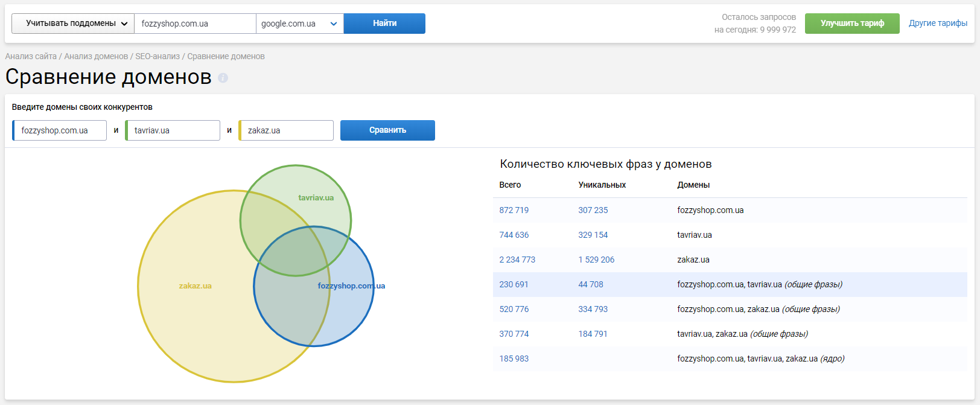
Task: Focus the top domain search field
Action: pos(194,24)
